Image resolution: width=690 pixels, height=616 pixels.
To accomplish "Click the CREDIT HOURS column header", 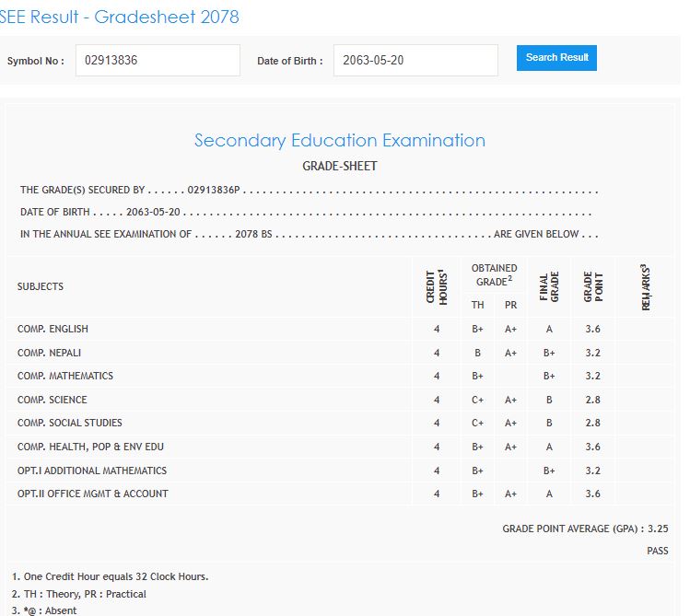I will (x=436, y=286).
